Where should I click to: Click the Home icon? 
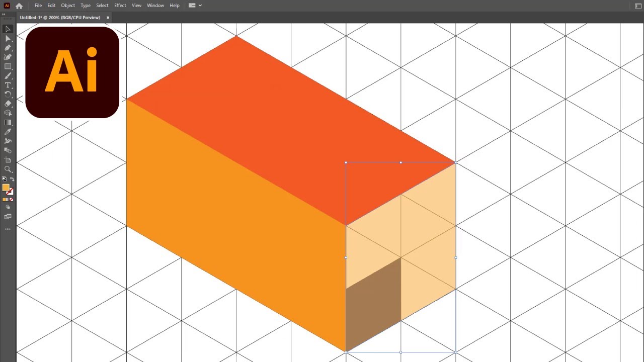(19, 6)
